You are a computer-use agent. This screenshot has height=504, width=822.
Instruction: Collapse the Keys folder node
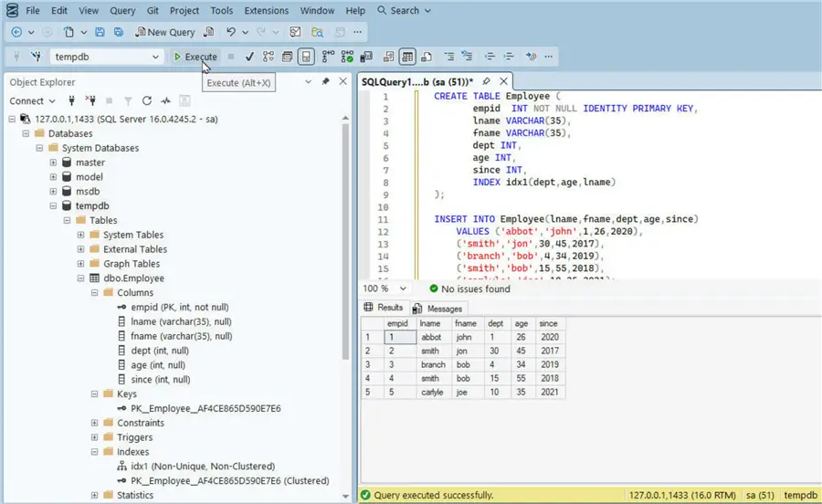[94, 394]
